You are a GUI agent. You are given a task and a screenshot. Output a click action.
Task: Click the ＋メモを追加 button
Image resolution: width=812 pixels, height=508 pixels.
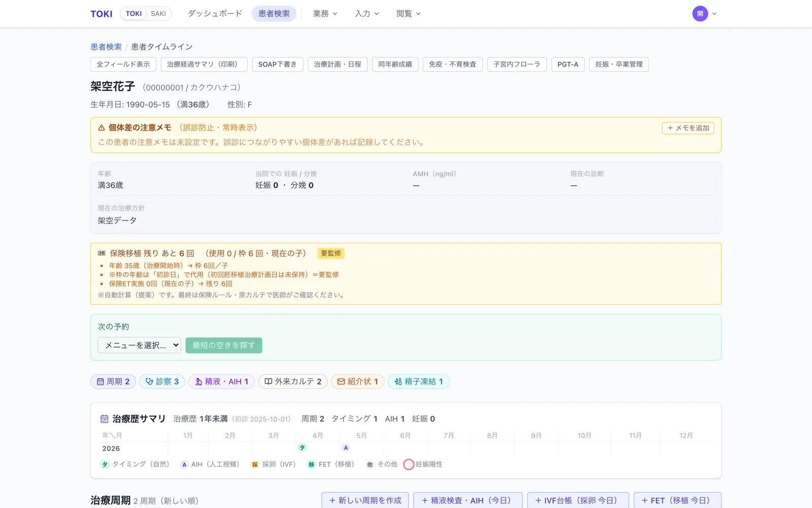[x=688, y=128]
